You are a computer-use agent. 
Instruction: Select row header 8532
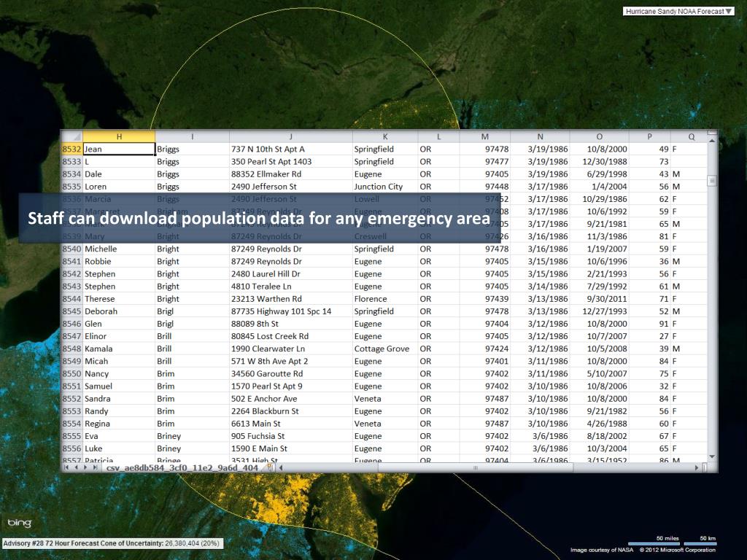[72, 149]
